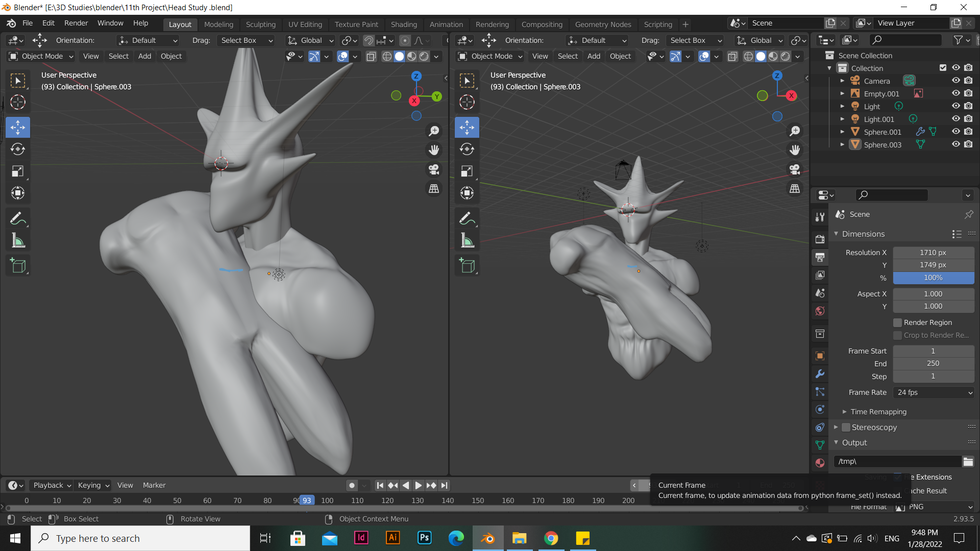Open the Object Mode dropdown in left viewport

pyautogui.click(x=42, y=56)
